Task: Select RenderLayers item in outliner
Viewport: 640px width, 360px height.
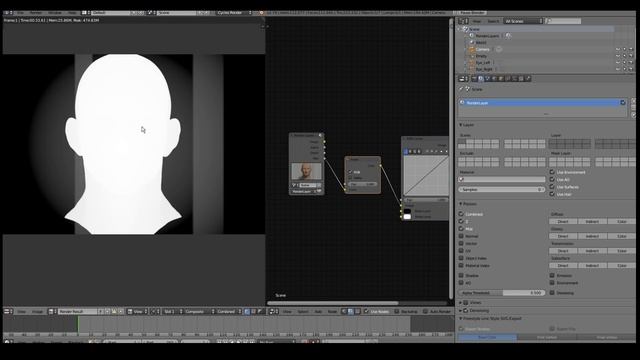Action: pyautogui.click(x=487, y=36)
